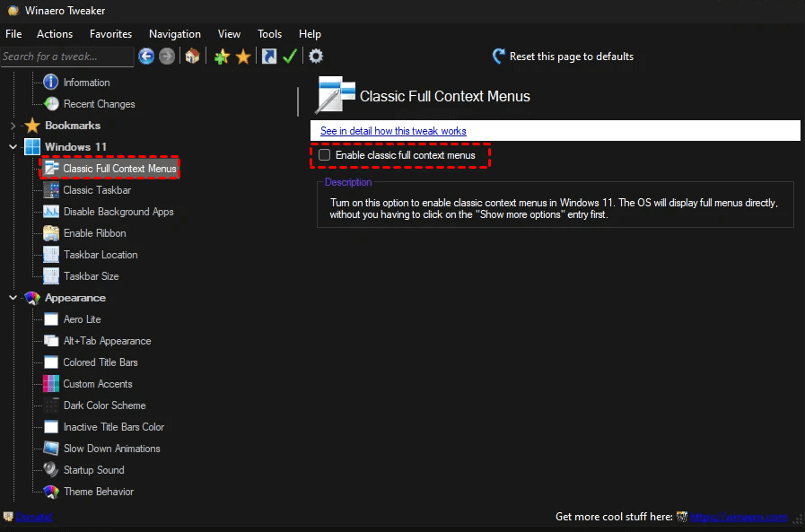Click the Bookmarks star icon in tree
Image resolution: width=805 pixels, height=532 pixels.
coord(32,126)
